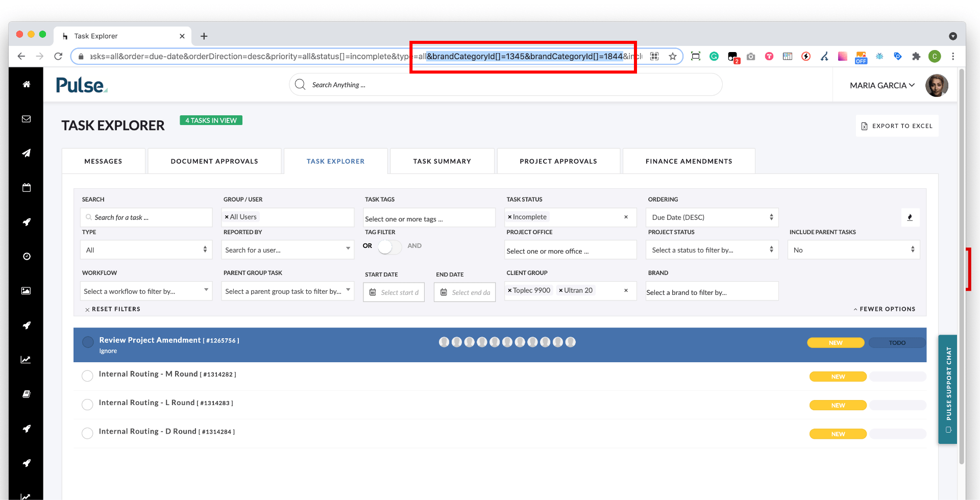Tick the circle for Internal Routing - M Round
Viewport: 980px width, 500px height.
pos(87,376)
